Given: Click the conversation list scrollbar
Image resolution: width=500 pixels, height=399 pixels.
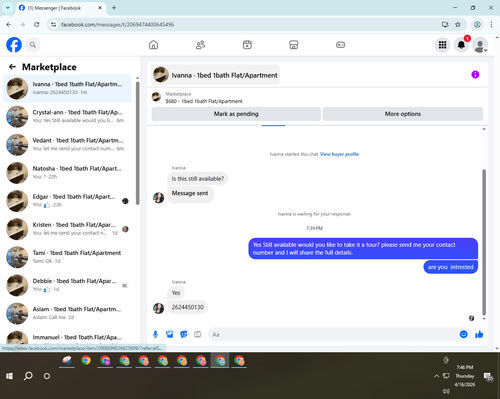Looking at the screenshot, I should [x=137, y=143].
